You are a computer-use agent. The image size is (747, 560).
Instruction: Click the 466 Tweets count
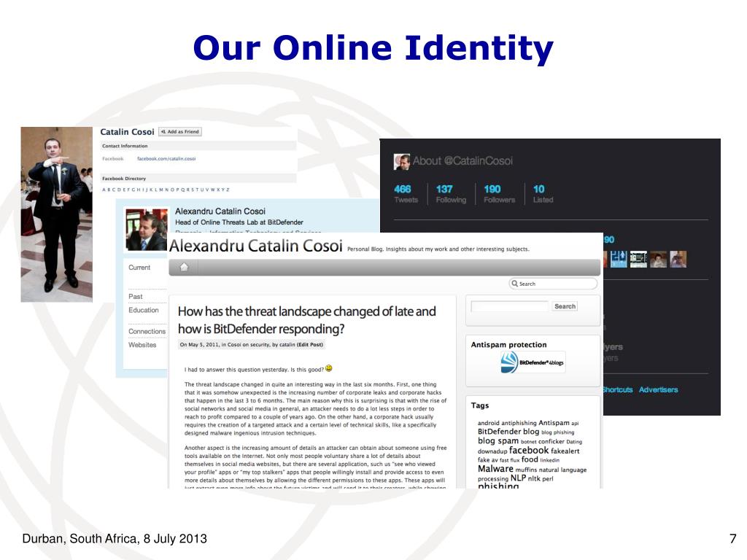(x=406, y=193)
